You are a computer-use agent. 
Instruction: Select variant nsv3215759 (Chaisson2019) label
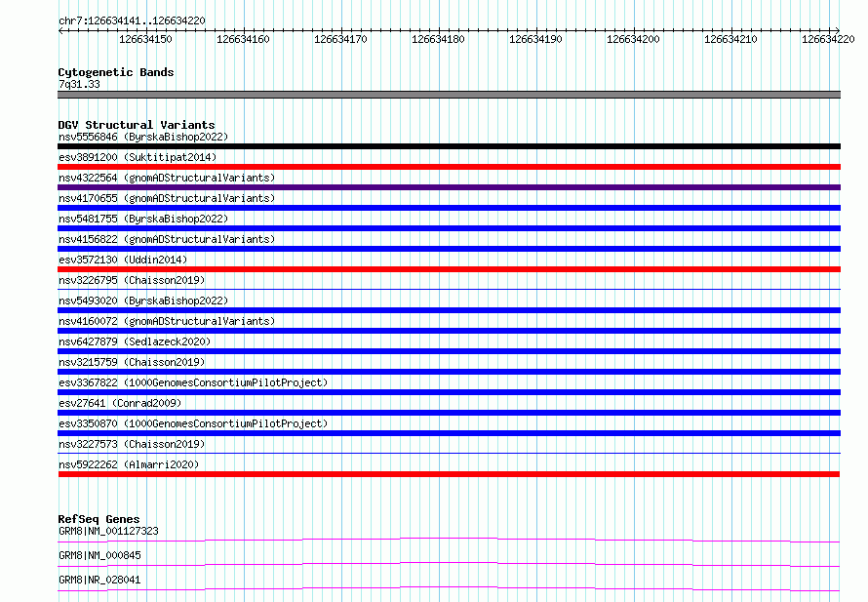pyautogui.click(x=132, y=362)
